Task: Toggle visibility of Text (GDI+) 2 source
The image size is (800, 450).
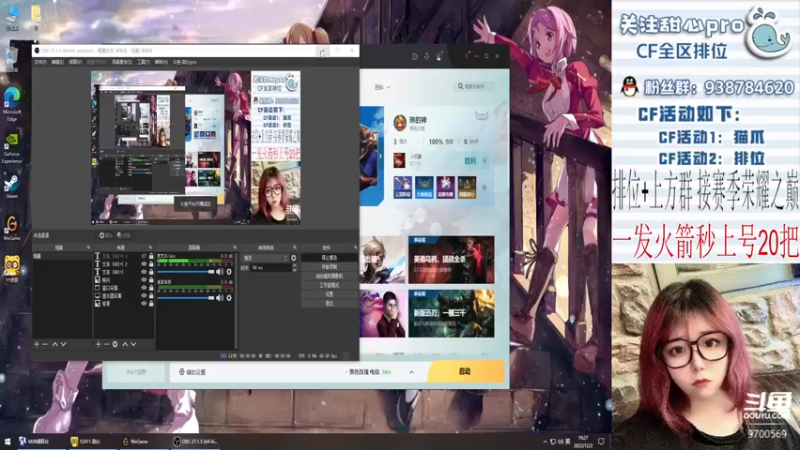Action: point(144,264)
